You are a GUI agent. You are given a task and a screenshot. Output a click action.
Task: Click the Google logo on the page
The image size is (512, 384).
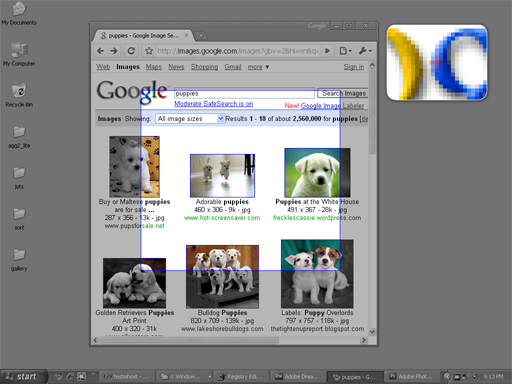tap(132, 91)
